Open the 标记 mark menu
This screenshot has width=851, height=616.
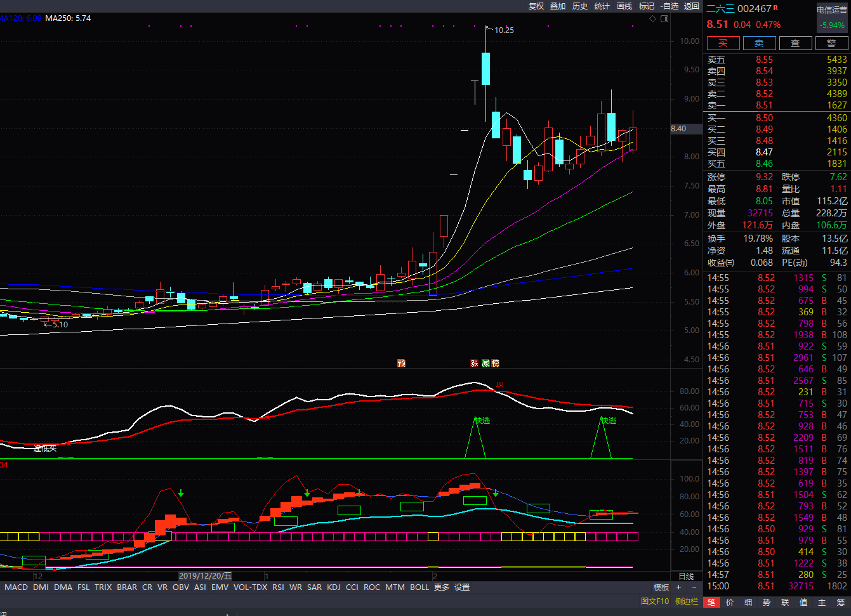(647, 6)
